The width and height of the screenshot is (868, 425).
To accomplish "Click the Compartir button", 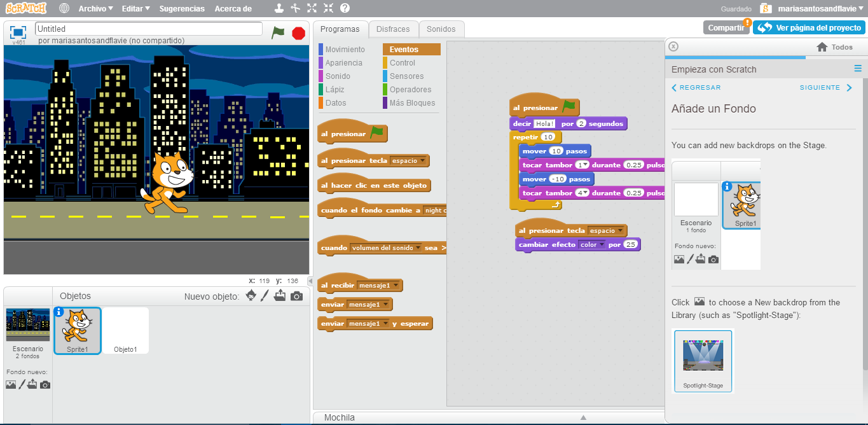I will (726, 27).
